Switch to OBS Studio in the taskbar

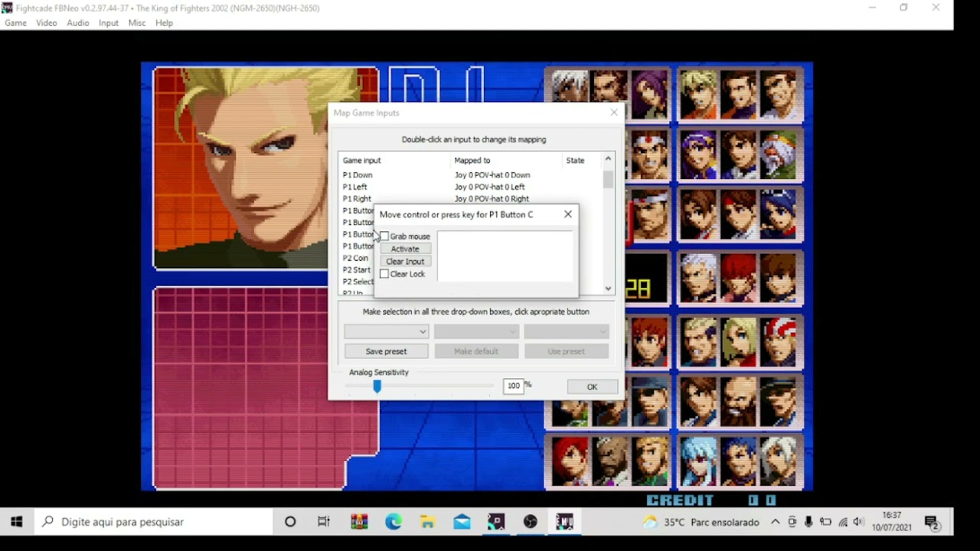click(531, 522)
